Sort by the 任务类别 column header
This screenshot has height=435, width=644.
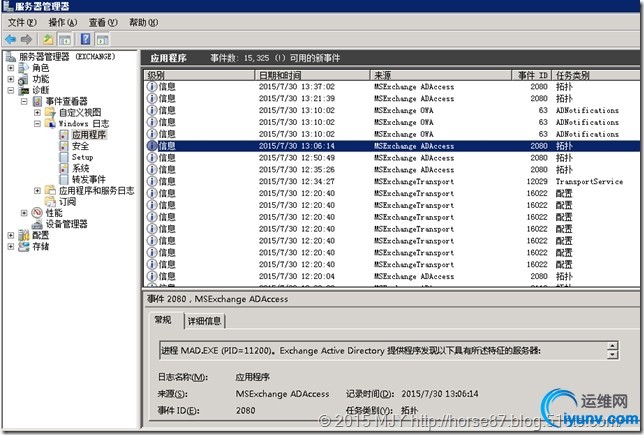coord(596,75)
